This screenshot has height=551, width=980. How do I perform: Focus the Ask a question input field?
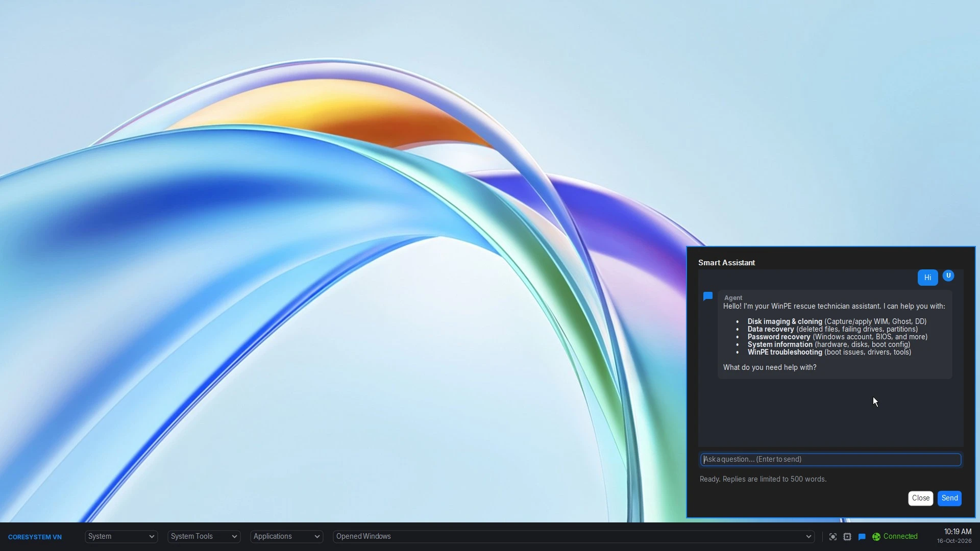pyautogui.click(x=830, y=460)
